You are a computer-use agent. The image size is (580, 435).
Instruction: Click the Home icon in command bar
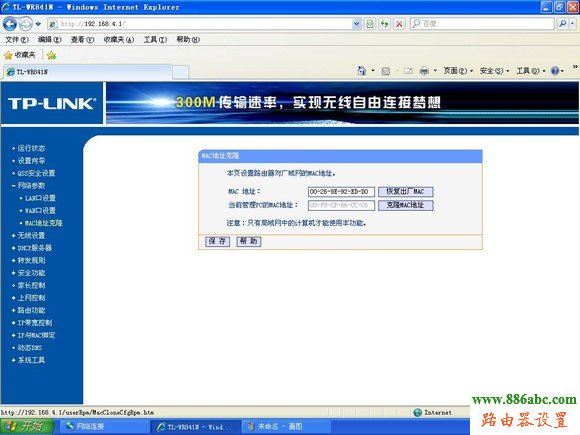[362, 71]
